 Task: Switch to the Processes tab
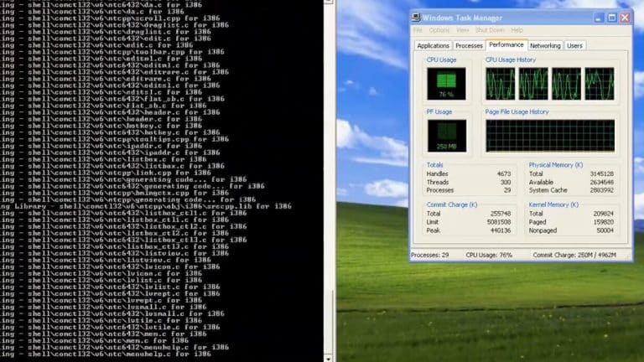pos(469,46)
